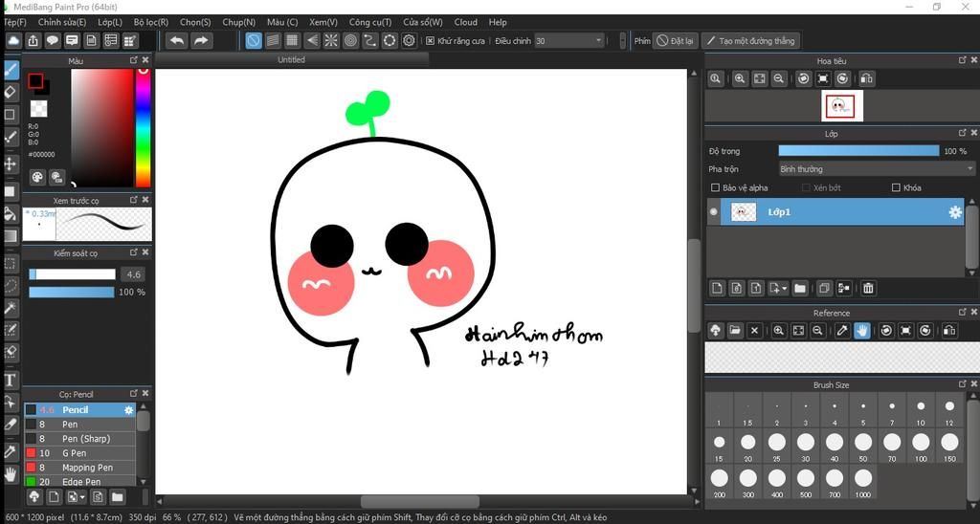Select the Text tool
The width and height of the screenshot is (980, 524).
click(x=11, y=381)
